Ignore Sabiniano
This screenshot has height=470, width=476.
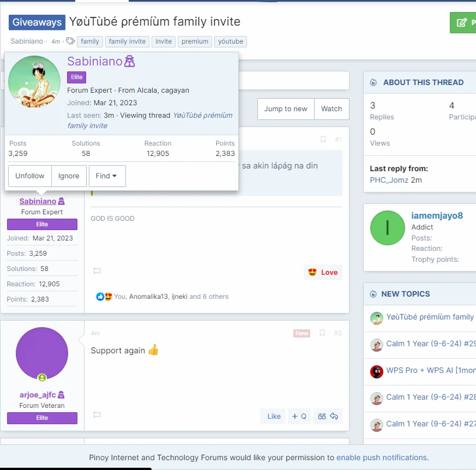click(x=69, y=176)
